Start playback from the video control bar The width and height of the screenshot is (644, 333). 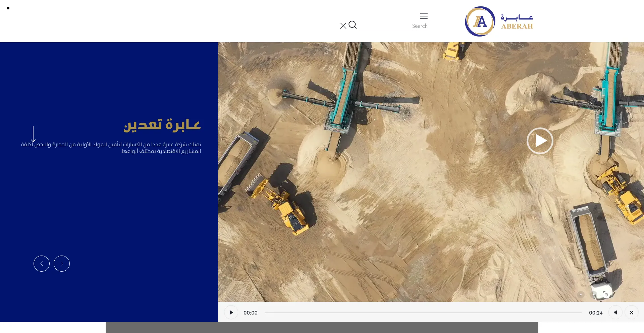tap(231, 313)
